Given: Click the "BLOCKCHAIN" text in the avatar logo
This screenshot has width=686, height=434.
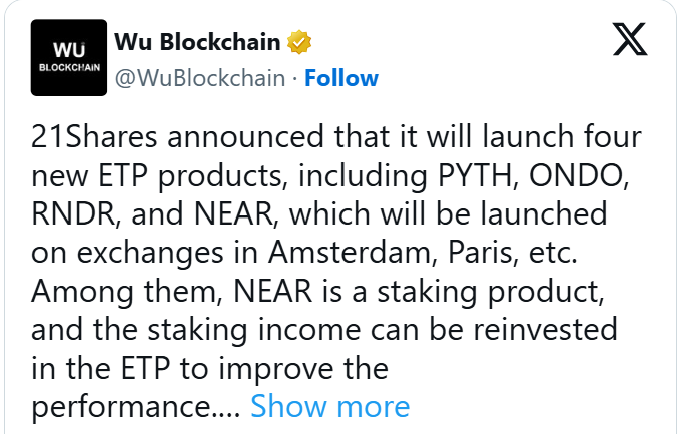Looking at the screenshot, I should point(69,68).
